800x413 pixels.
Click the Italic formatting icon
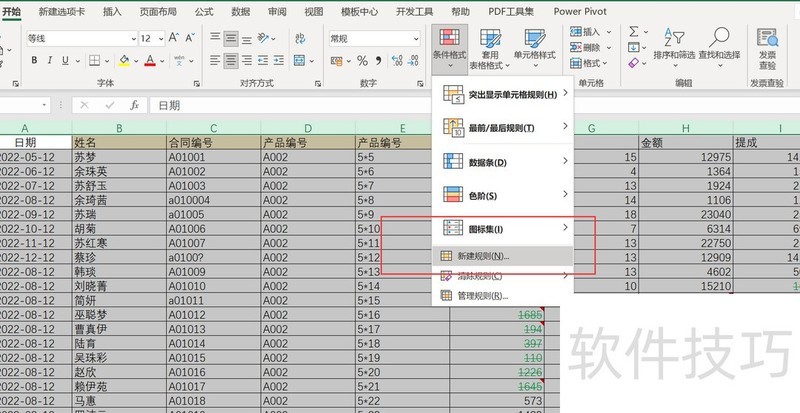[51, 60]
